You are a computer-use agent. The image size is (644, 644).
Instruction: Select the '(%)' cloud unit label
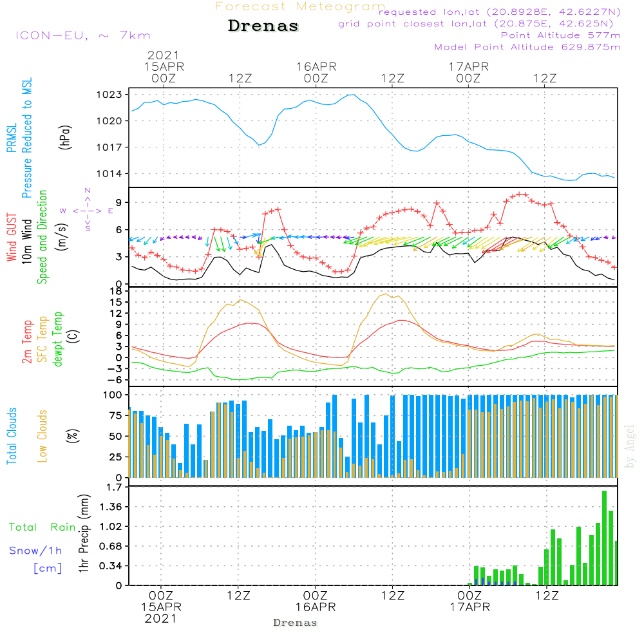point(73,436)
